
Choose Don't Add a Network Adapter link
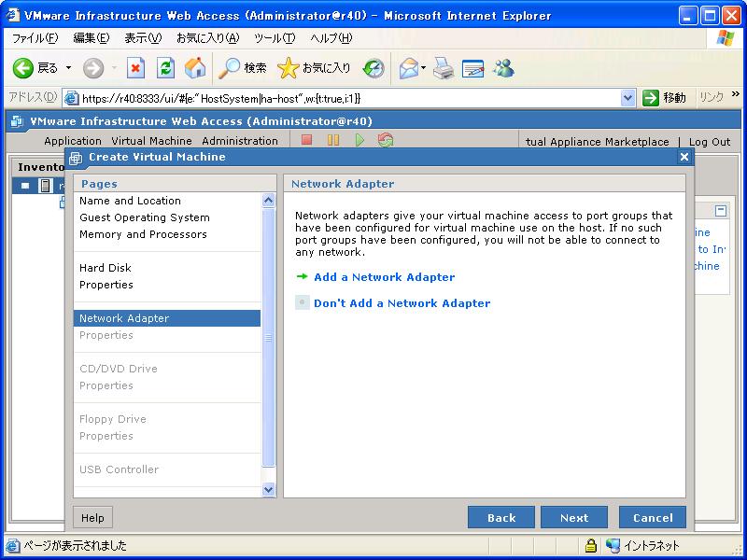click(x=402, y=303)
